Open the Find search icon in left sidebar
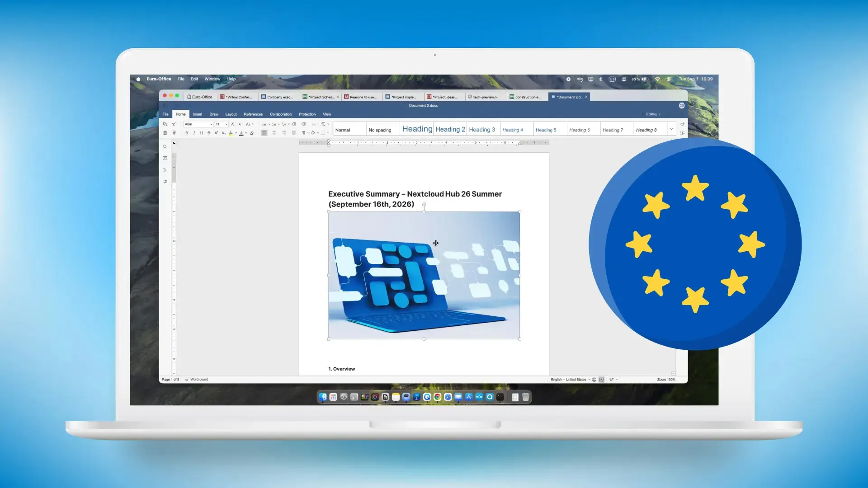Image resolution: width=868 pixels, height=488 pixels. tap(165, 147)
